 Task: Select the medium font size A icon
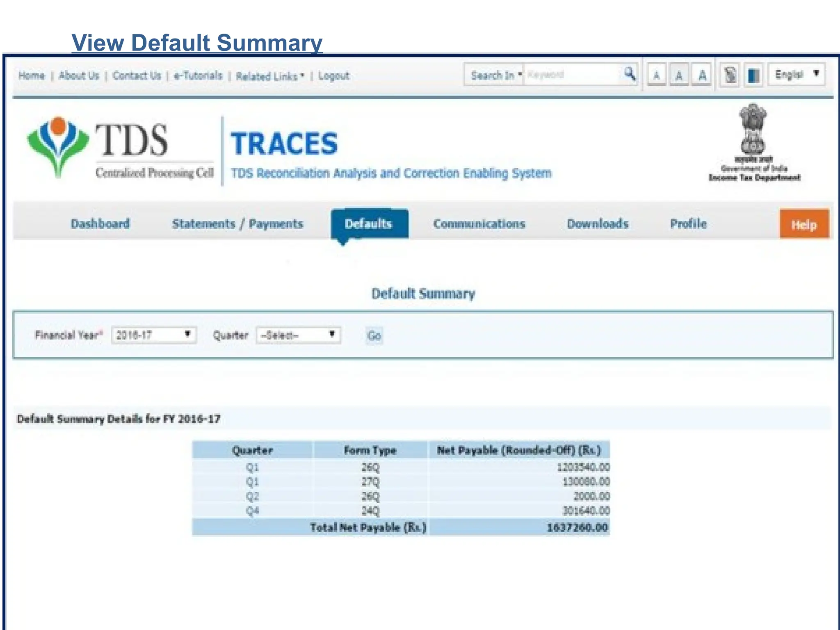point(679,75)
